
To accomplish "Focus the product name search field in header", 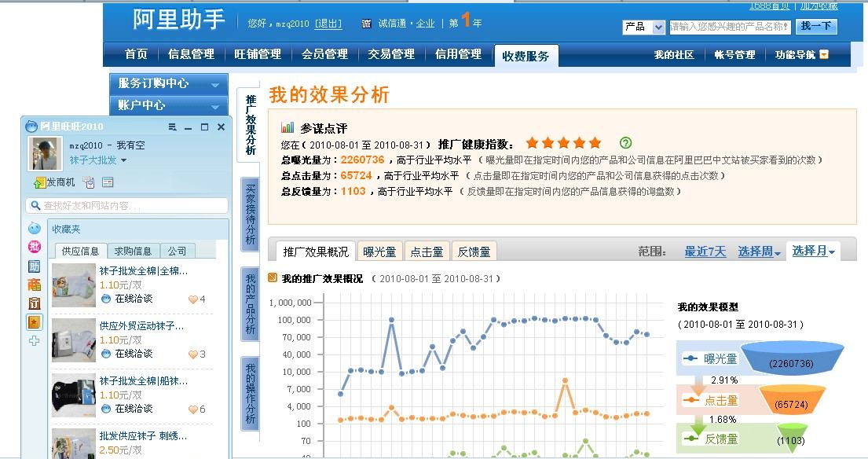I will click(x=730, y=27).
